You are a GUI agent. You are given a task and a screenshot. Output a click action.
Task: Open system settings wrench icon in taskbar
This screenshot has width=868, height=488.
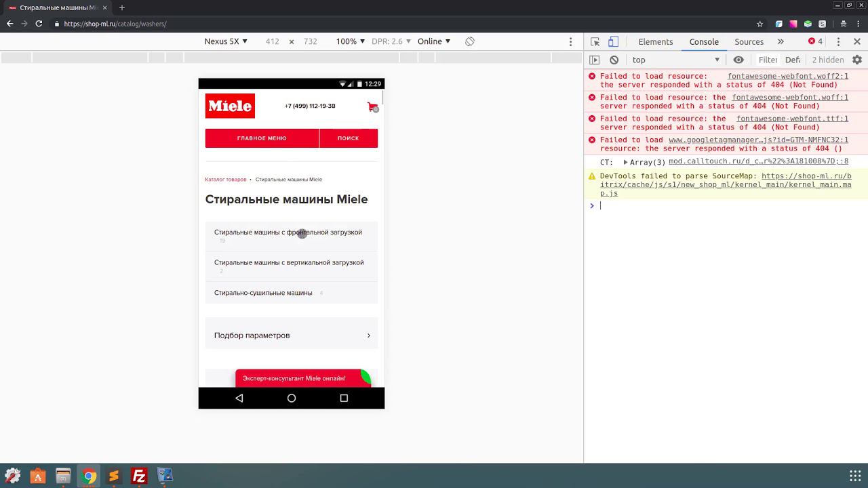coord(13,476)
